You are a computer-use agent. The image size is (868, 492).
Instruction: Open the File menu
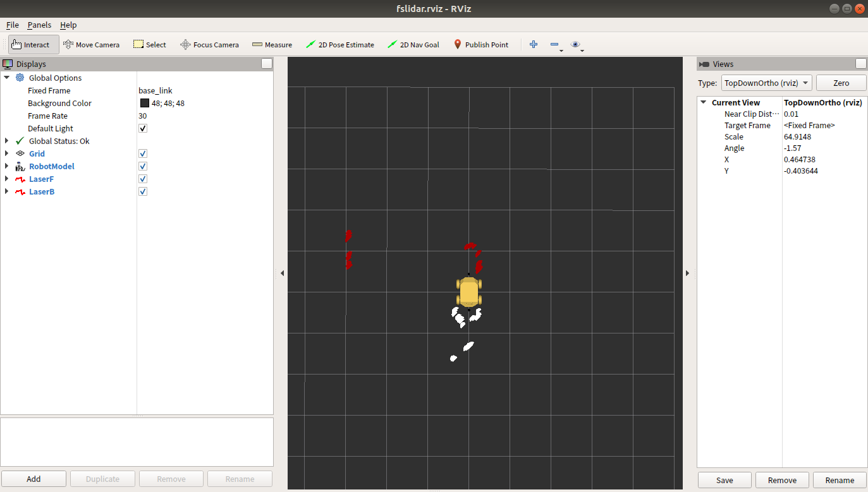click(12, 25)
